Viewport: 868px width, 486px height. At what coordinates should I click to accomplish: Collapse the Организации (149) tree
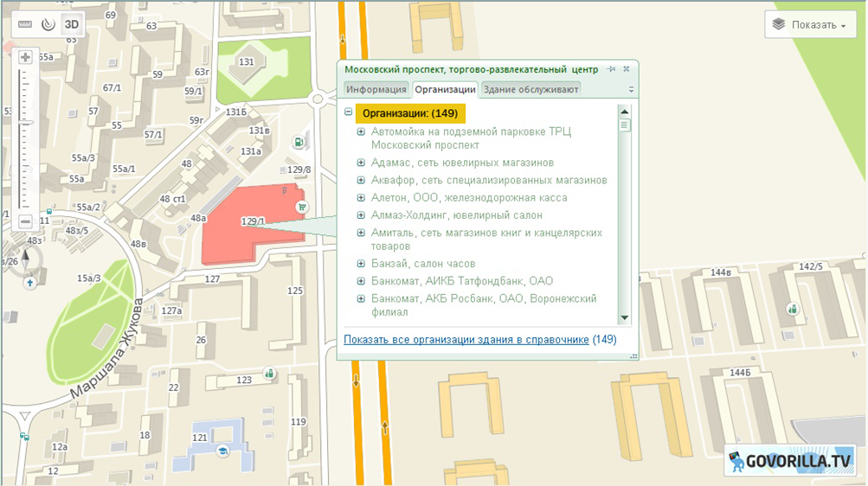coord(348,112)
